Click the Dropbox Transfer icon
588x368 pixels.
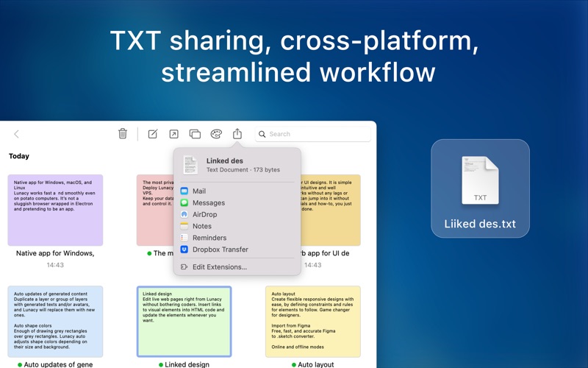click(x=184, y=250)
